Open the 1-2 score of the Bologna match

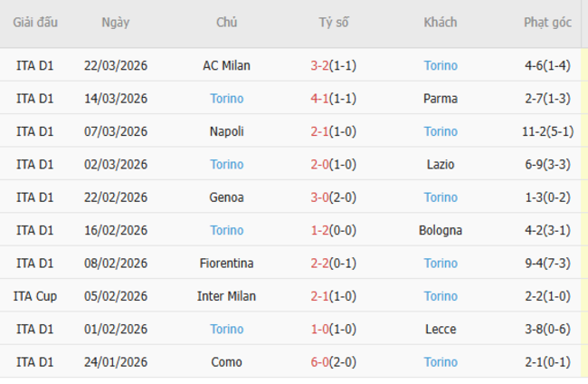coord(319,230)
